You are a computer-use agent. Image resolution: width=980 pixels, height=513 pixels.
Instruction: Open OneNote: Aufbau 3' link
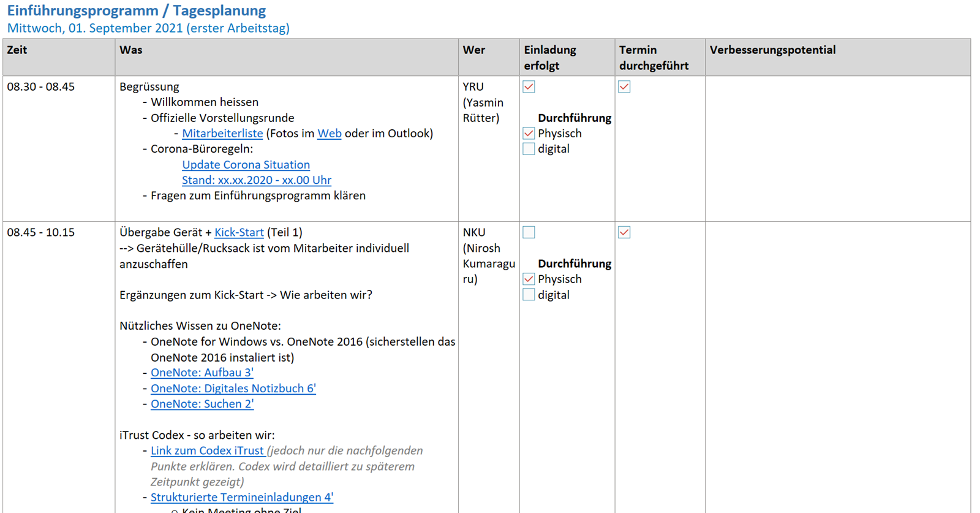click(x=202, y=373)
